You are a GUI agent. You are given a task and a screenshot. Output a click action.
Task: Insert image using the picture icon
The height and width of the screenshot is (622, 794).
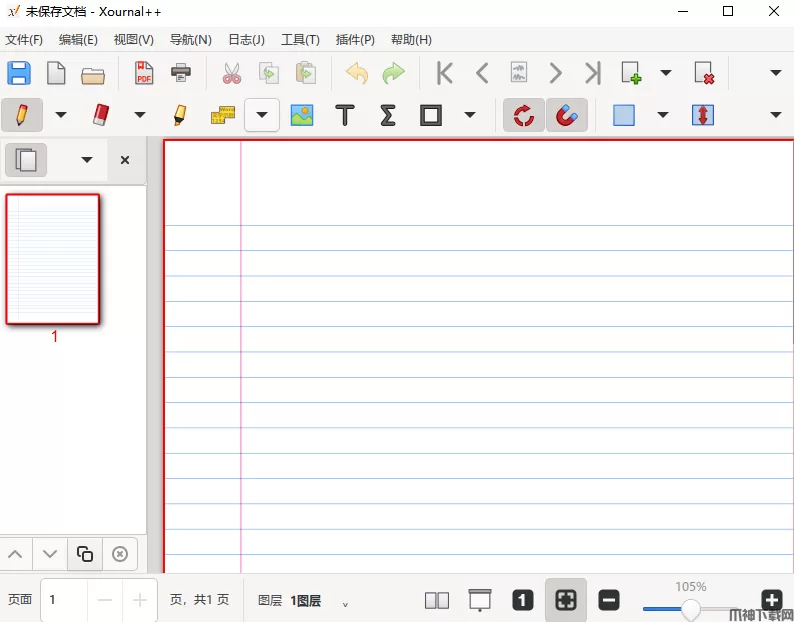coord(302,115)
